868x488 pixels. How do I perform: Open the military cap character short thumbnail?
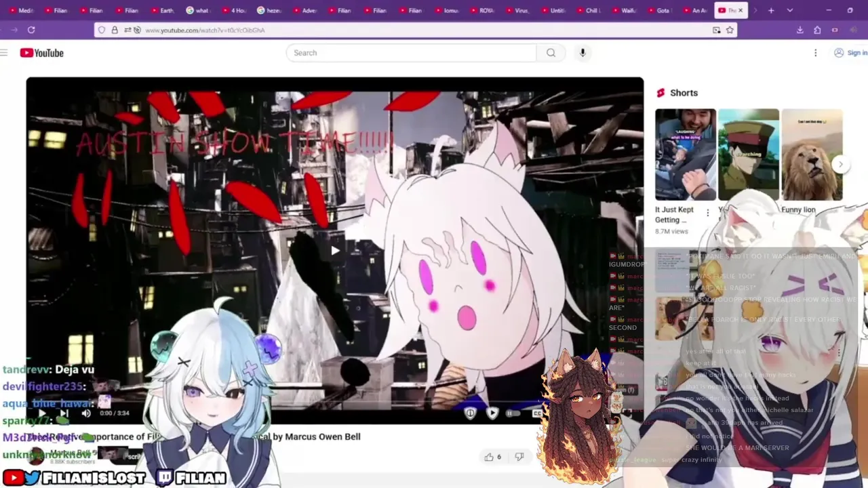coord(749,155)
